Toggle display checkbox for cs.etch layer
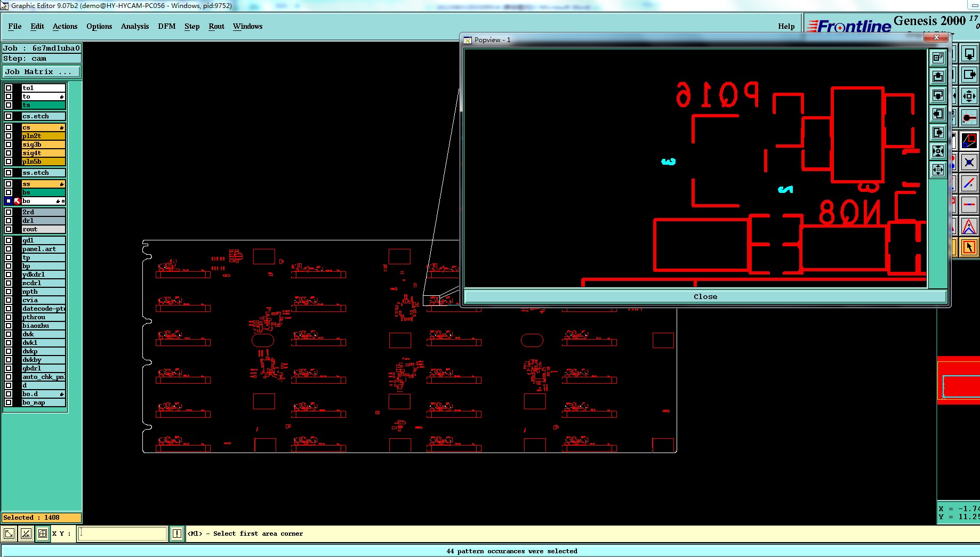Image resolution: width=980 pixels, height=557 pixels. [x=9, y=116]
